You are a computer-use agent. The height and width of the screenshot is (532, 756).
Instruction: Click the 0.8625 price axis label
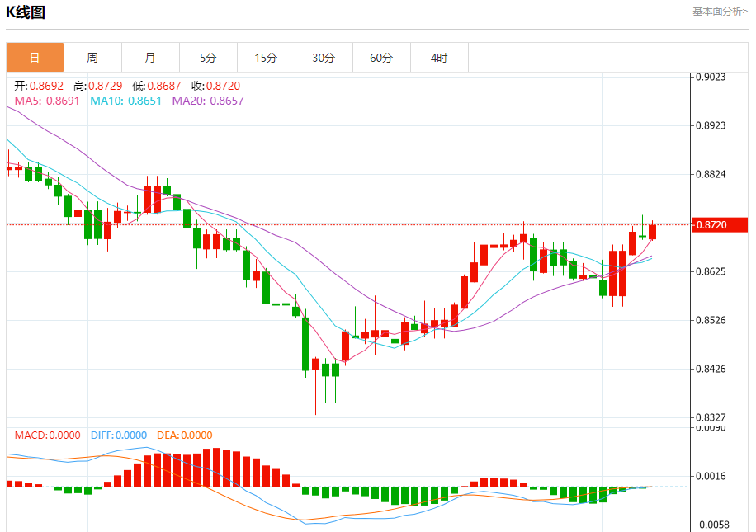pyautogui.click(x=711, y=272)
